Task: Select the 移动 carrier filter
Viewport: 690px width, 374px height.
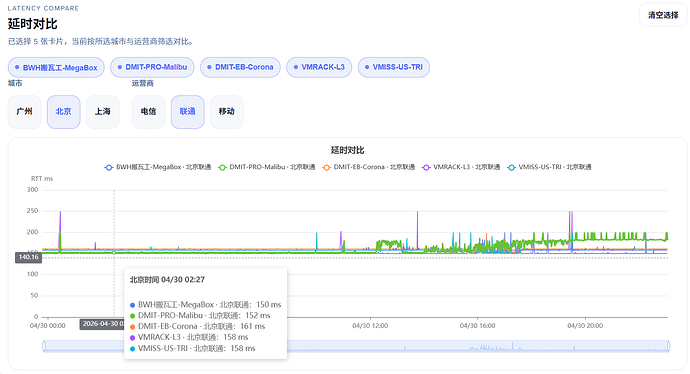Action: coord(227,112)
